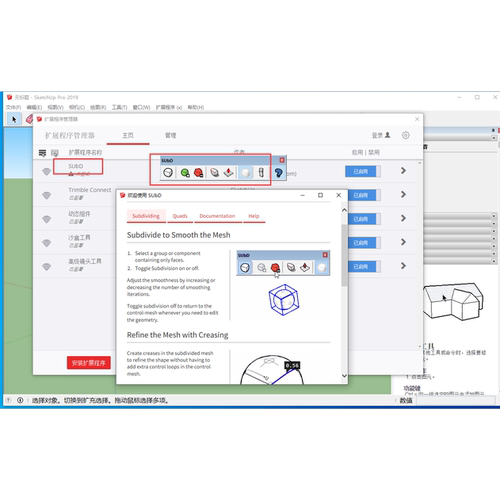Switch to 管理 tab in Extension Manager
This screenshot has height=500, width=500.
170,135
